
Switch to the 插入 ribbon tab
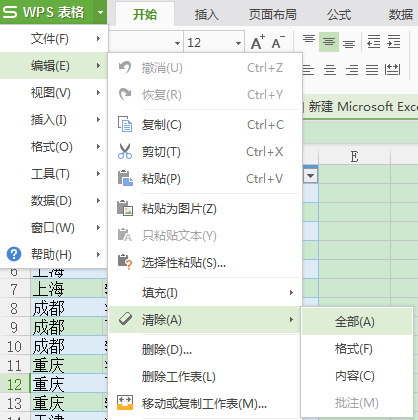coord(207,15)
